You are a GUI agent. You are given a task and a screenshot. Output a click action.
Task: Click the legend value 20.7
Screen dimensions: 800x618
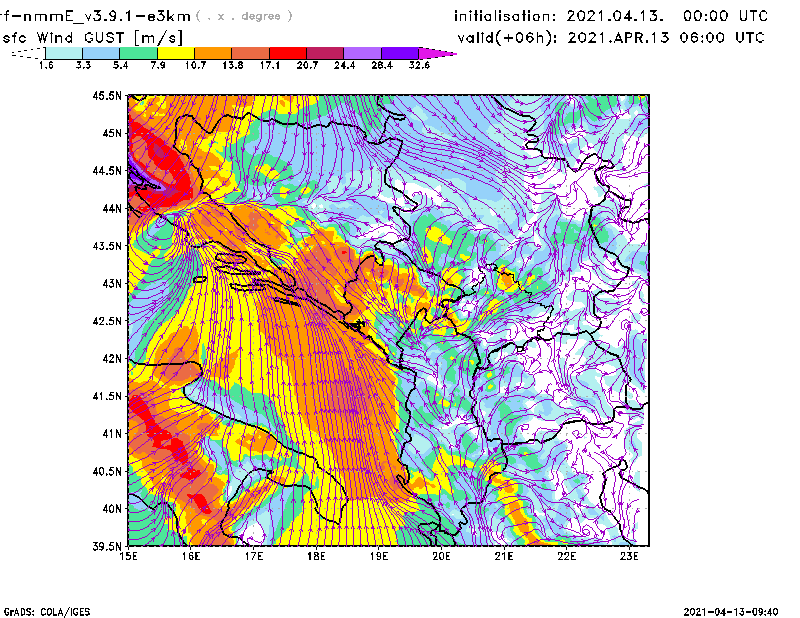coord(307,65)
